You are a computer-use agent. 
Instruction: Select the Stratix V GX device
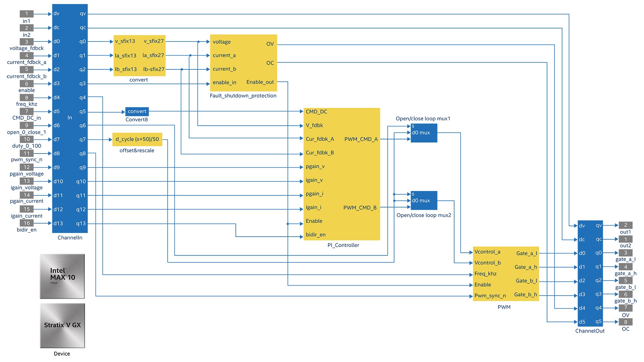pos(62,325)
